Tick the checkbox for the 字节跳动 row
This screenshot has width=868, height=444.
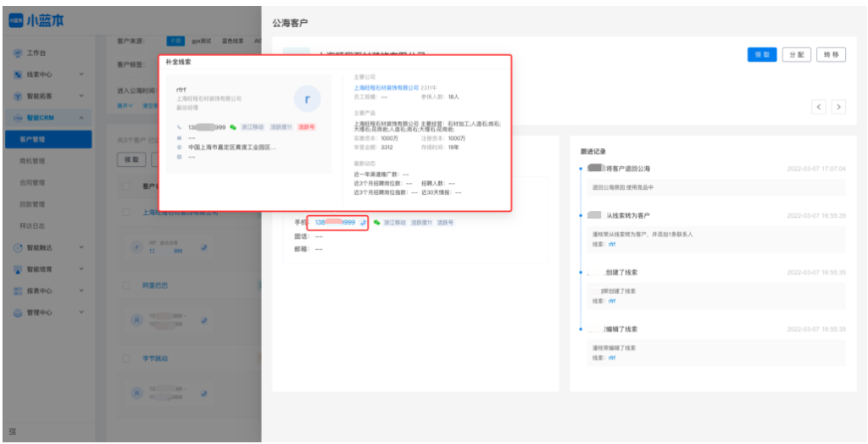(126, 358)
